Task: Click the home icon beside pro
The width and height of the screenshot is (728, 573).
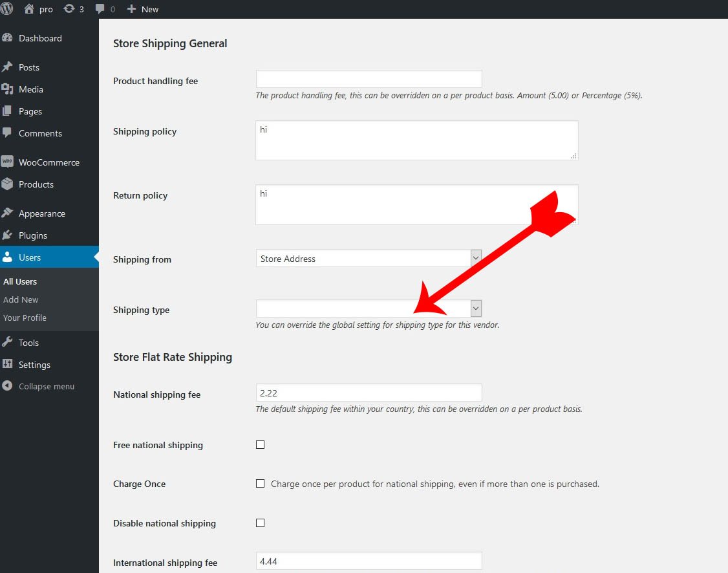Action: (29, 9)
